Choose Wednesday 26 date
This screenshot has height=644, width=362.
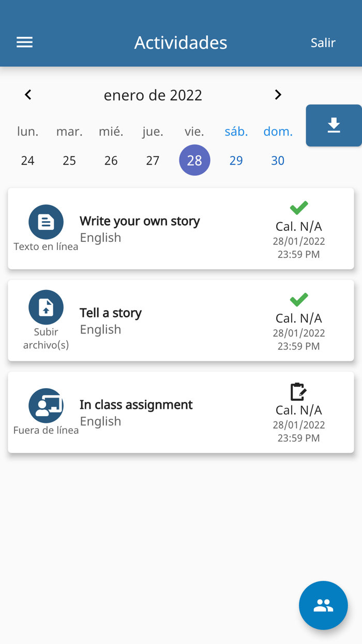111,160
